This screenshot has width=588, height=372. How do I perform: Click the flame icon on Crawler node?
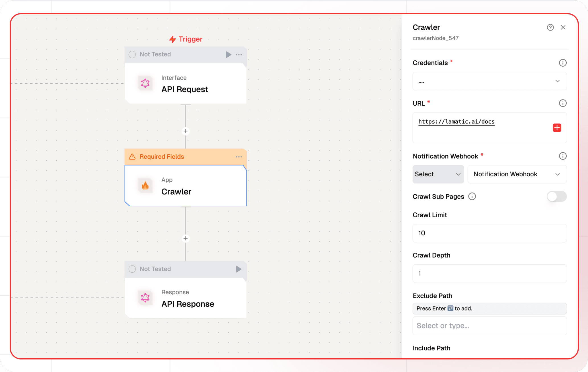pos(145,186)
